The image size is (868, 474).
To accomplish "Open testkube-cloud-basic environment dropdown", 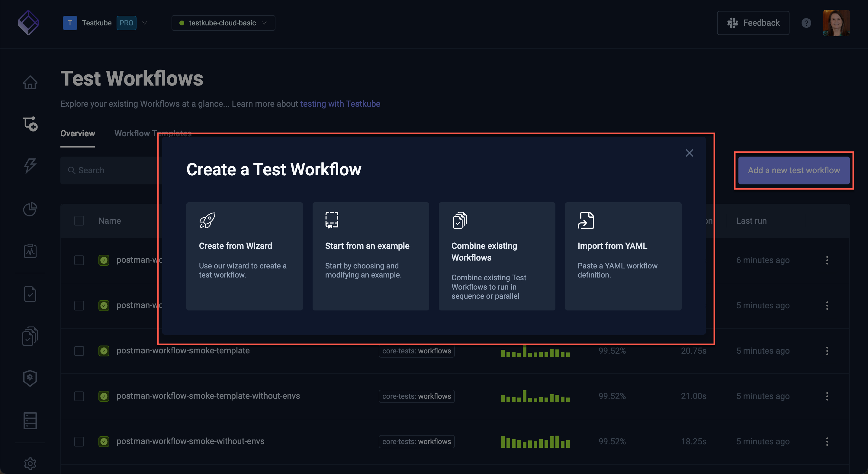I will pos(223,23).
